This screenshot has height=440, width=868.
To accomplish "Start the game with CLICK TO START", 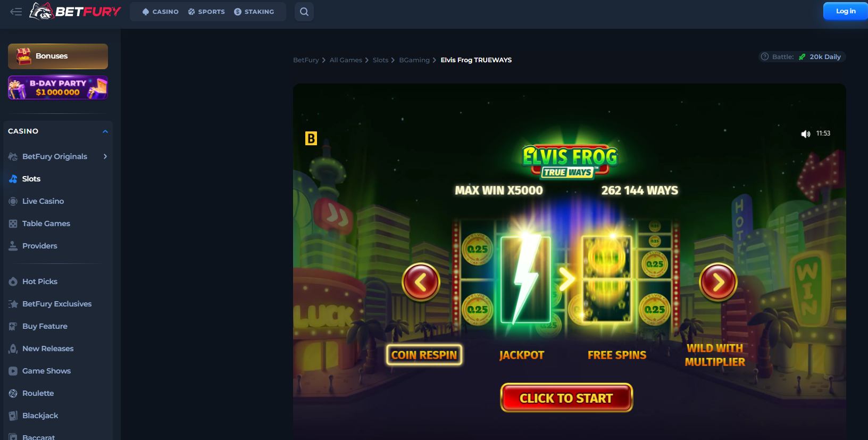I will pos(566,398).
